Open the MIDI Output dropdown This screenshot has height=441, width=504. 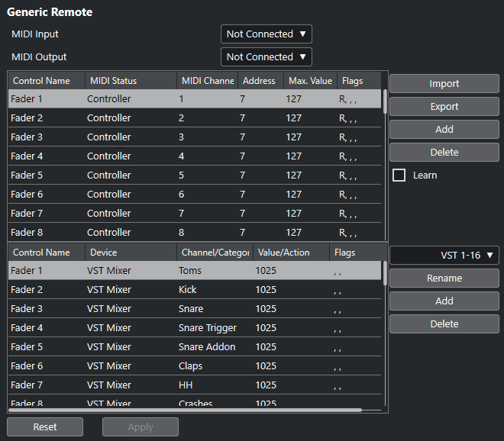pyautogui.click(x=267, y=57)
